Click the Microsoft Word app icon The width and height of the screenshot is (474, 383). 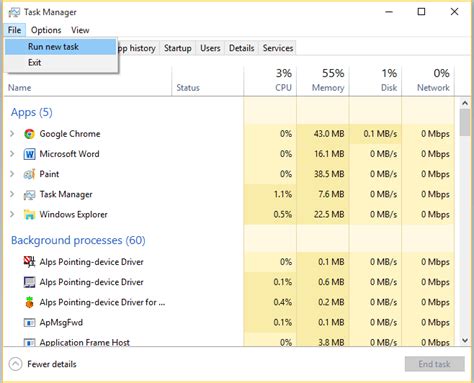click(x=29, y=154)
